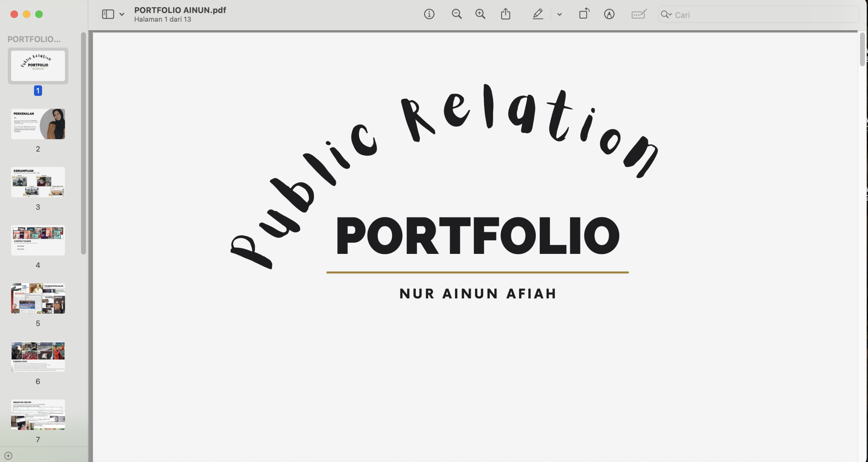Open page 5 magazine thumbnail
Viewport: 868px width, 462px height.
tap(38, 298)
